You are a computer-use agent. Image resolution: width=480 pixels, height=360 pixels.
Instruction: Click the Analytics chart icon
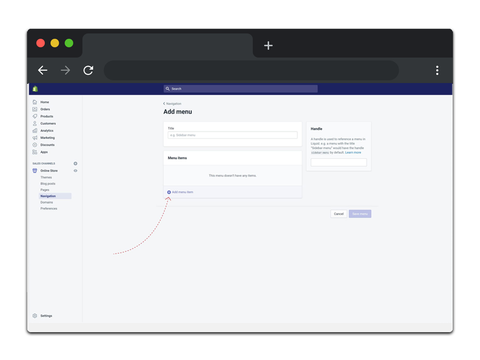point(35,130)
